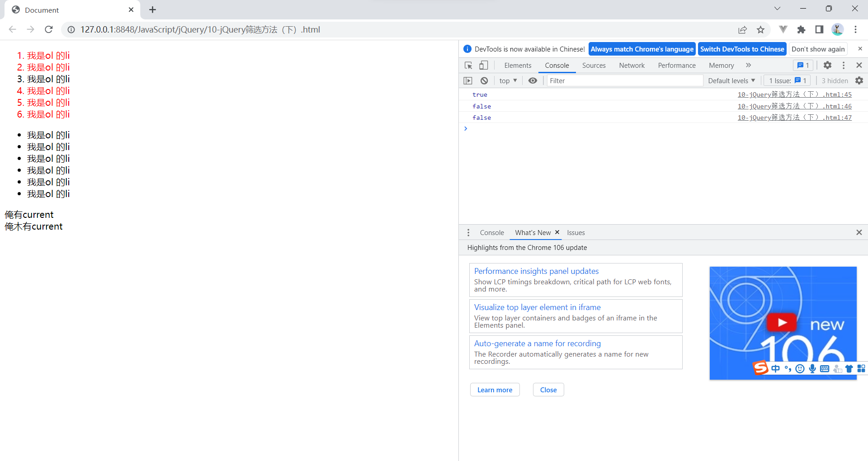Switch to the Network tab
Viewport: 868px width, 461px height.
(x=631, y=65)
